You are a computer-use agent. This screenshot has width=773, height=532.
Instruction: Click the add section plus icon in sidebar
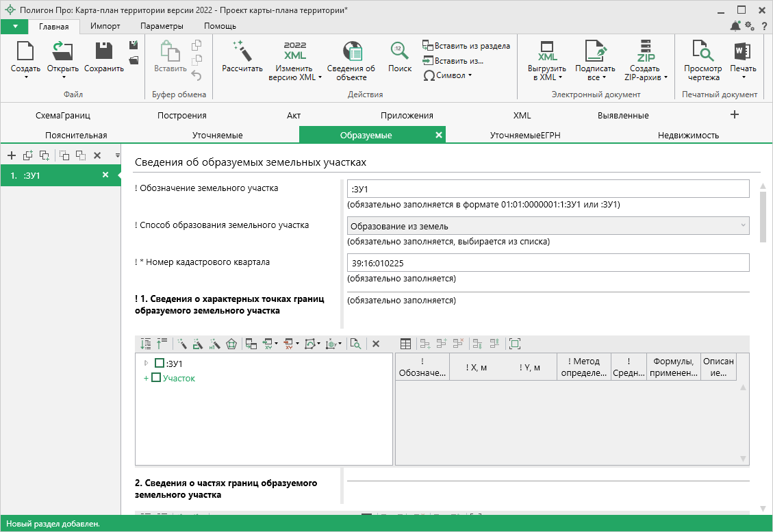point(12,155)
